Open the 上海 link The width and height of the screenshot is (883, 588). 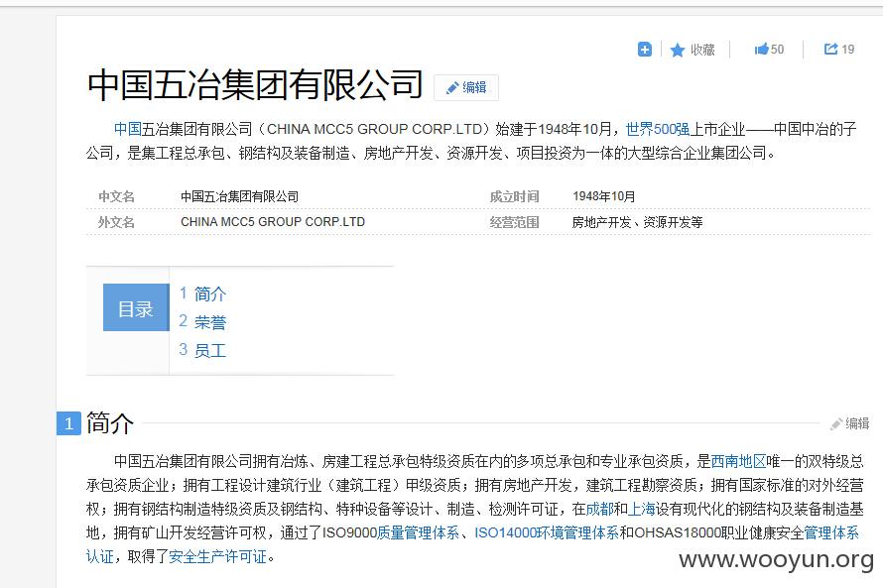tap(641, 509)
